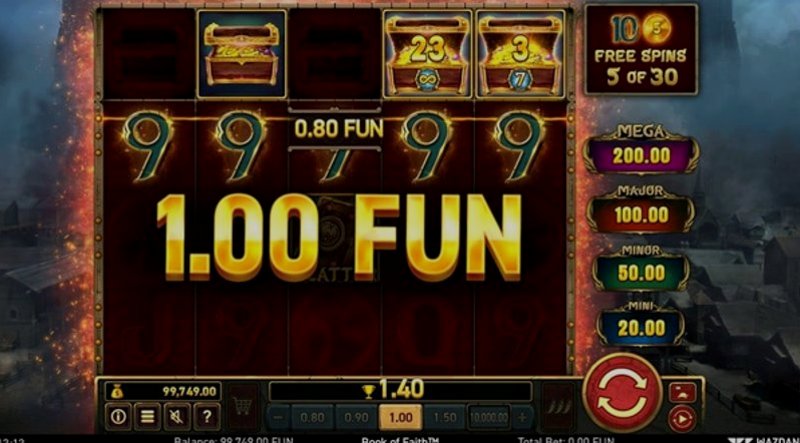
Task: Choose the 10,000.00 maximum bet value
Action: click(489, 417)
